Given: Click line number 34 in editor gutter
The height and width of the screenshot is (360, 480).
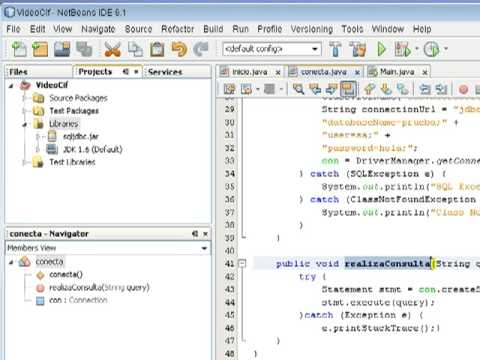Looking at the screenshot, I should click(x=230, y=174).
